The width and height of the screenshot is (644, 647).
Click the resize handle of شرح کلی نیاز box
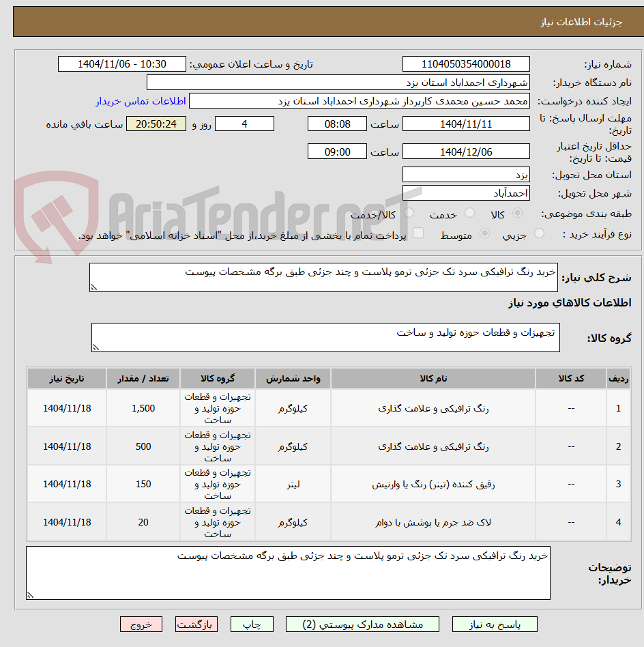click(93, 287)
